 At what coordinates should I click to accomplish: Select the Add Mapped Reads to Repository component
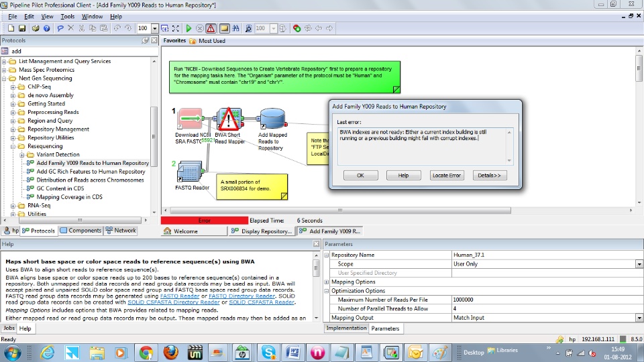click(273, 119)
